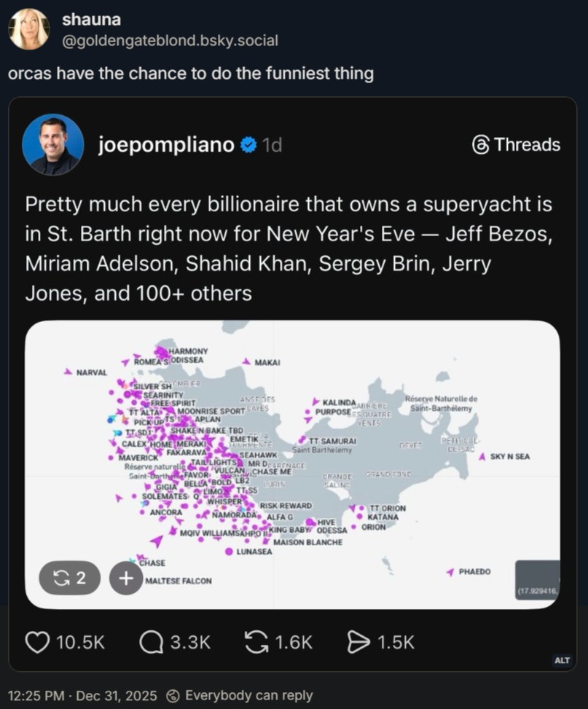Click the ALT badge on the image

point(562,660)
